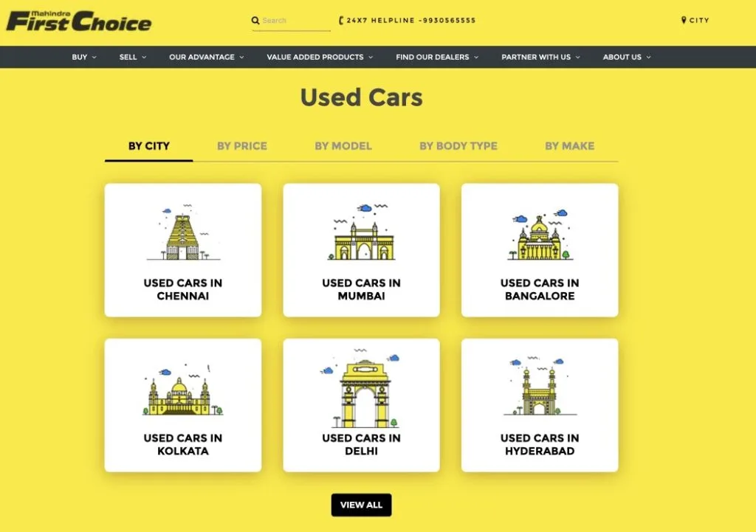This screenshot has width=756, height=532.
Task: Open the About Us dropdown
Action: [627, 57]
